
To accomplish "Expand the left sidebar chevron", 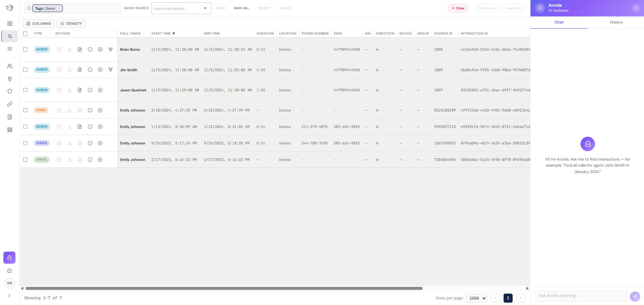I will [9, 296].
